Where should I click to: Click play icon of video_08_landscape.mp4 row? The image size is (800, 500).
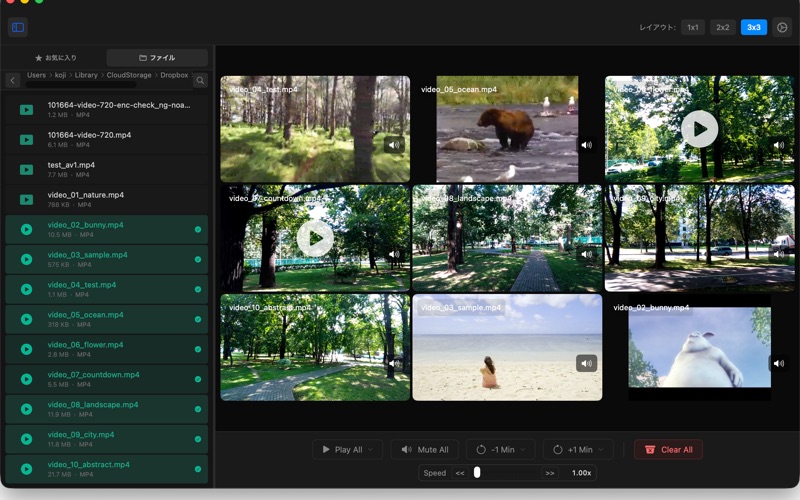coord(27,409)
